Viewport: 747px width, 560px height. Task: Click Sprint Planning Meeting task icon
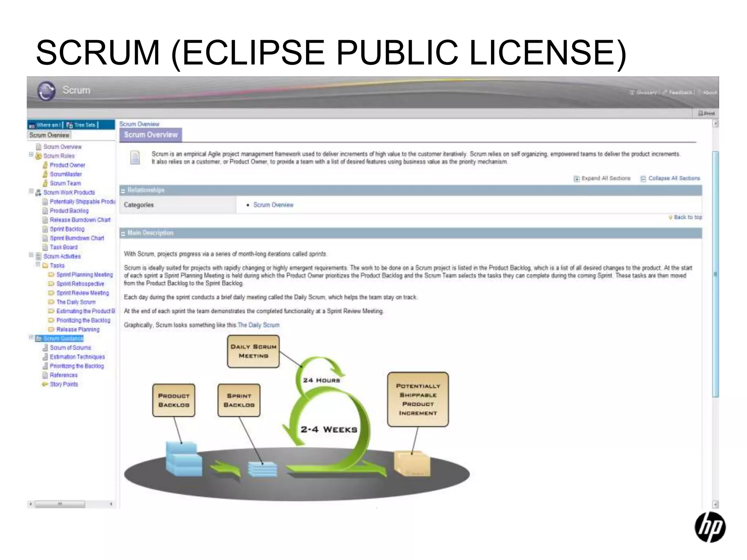tap(51, 275)
